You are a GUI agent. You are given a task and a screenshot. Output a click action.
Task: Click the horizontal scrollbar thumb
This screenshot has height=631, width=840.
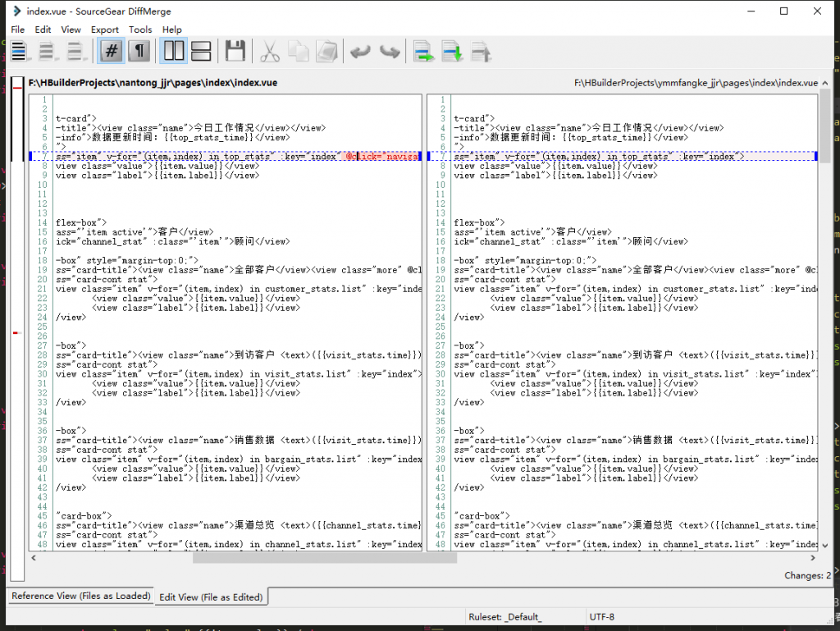pos(325,558)
